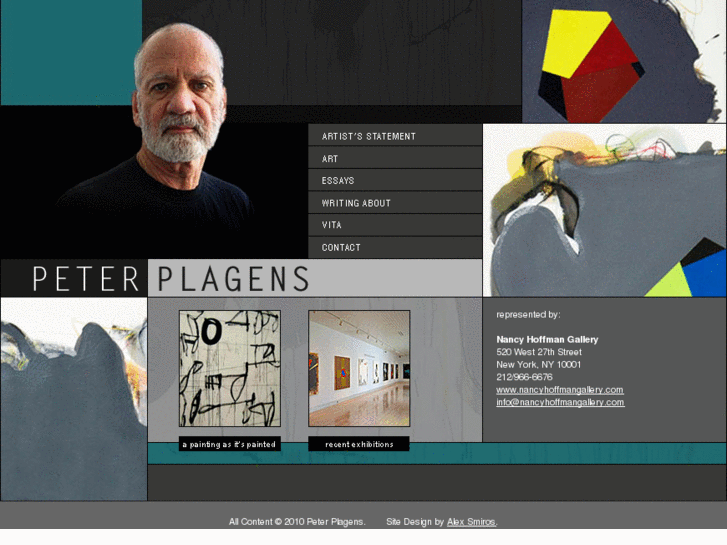Click the gallery exhibition room thumbnail
Image resolution: width=727 pixels, height=545 pixels.
(x=359, y=368)
